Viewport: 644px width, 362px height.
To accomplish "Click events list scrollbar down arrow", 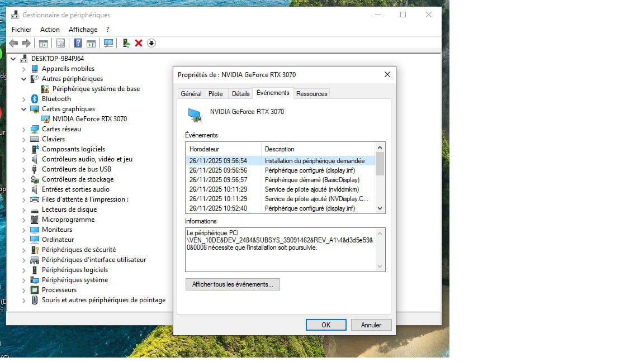I will click(380, 208).
